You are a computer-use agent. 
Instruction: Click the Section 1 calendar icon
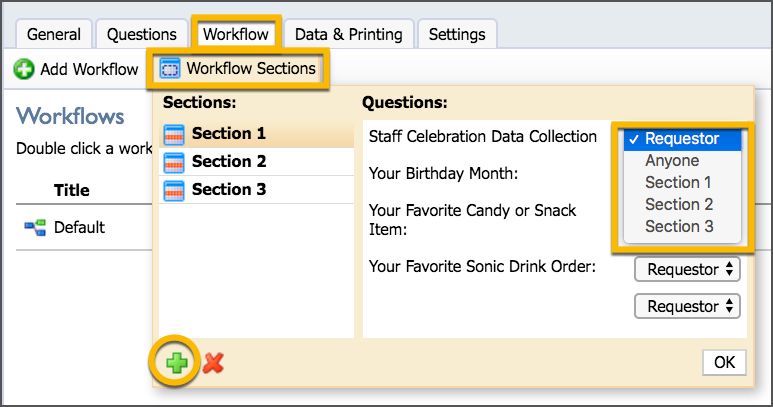(174, 135)
